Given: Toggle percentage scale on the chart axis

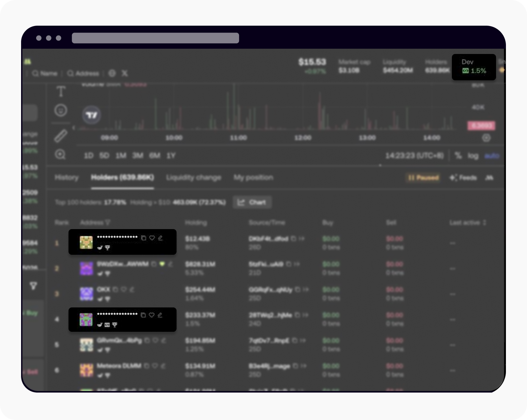Looking at the screenshot, I should [x=458, y=156].
